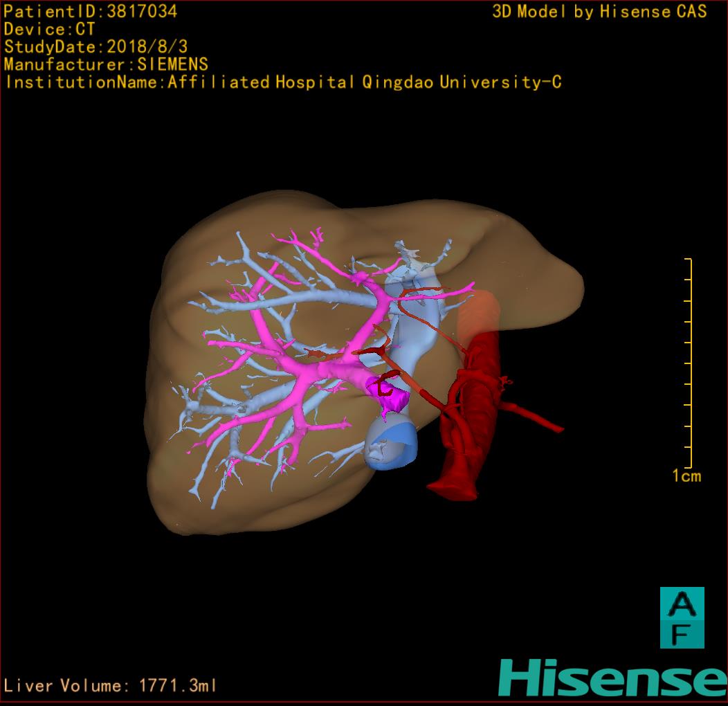Click the '3D Model by Hisense CAS' label
The image size is (728, 706).
[x=599, y=12]
